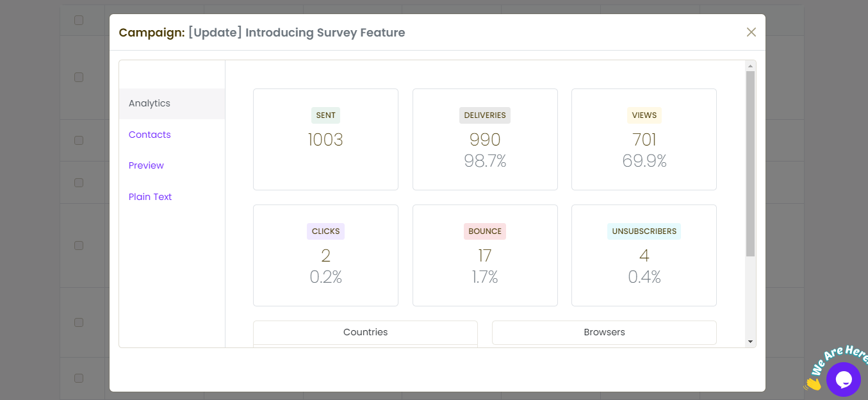Toggle the header select-all checkbox

[x=79, y=20]
